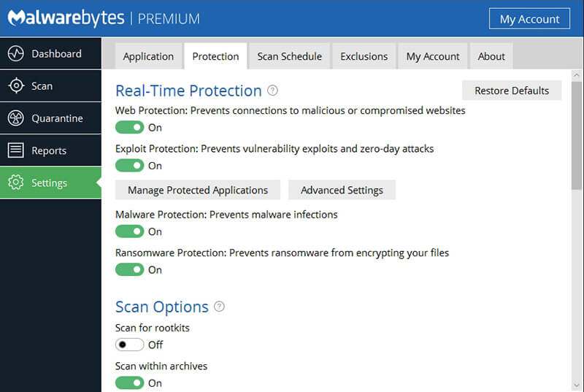Click help icon next to Real-Time Protection

point(272,91)
